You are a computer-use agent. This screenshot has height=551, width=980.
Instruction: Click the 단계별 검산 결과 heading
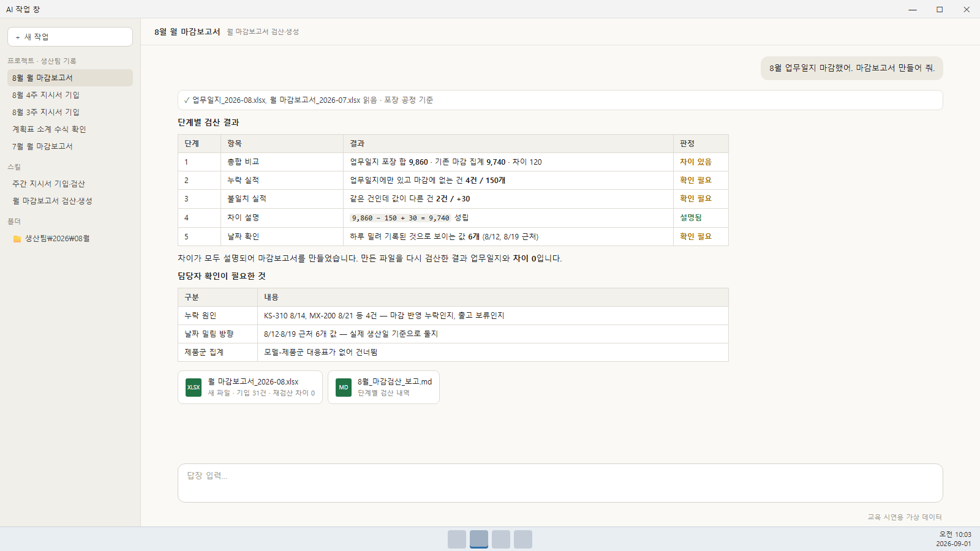click(x=208, y=122)
